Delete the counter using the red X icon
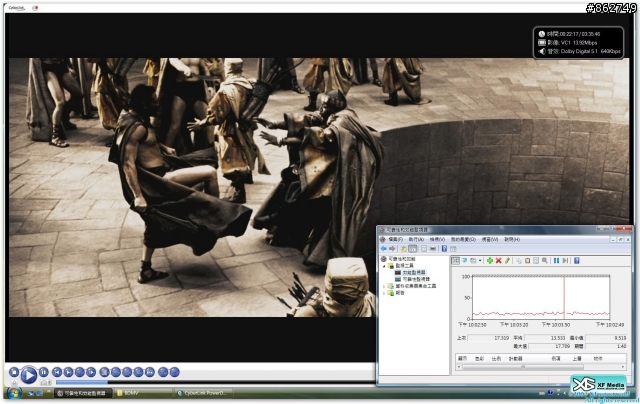This screenshot has width=640, height=404. coord(498,260)
